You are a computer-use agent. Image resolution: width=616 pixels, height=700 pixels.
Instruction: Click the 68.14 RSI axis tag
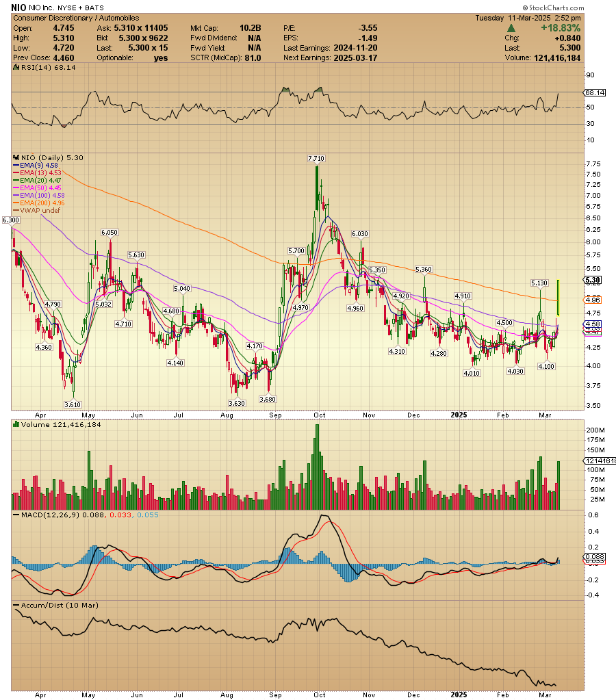point(595,93)
